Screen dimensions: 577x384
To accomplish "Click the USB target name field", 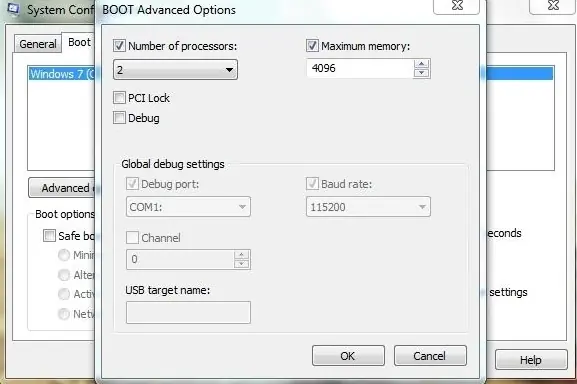I will click(188, 312).
